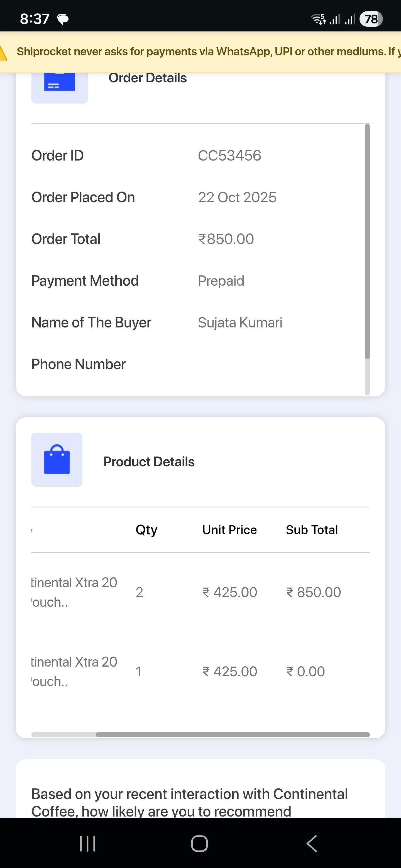Tap the Qty column header

146,530
